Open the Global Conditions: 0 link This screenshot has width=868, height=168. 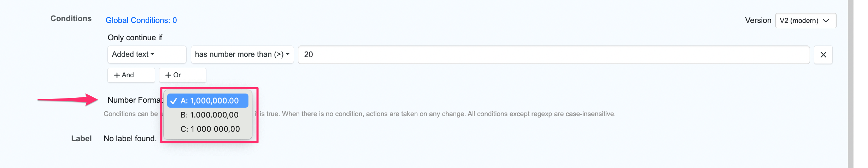click(x=141, y=20)
